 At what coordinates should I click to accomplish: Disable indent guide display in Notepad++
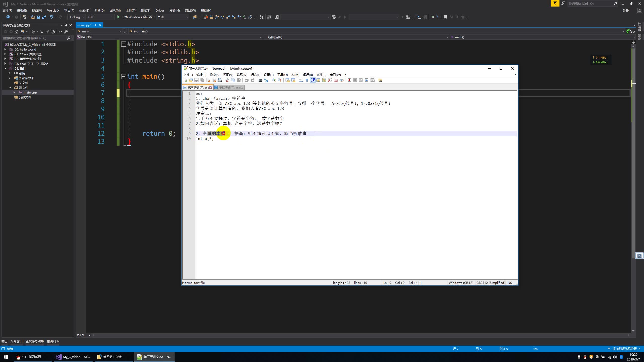(313, 80)
